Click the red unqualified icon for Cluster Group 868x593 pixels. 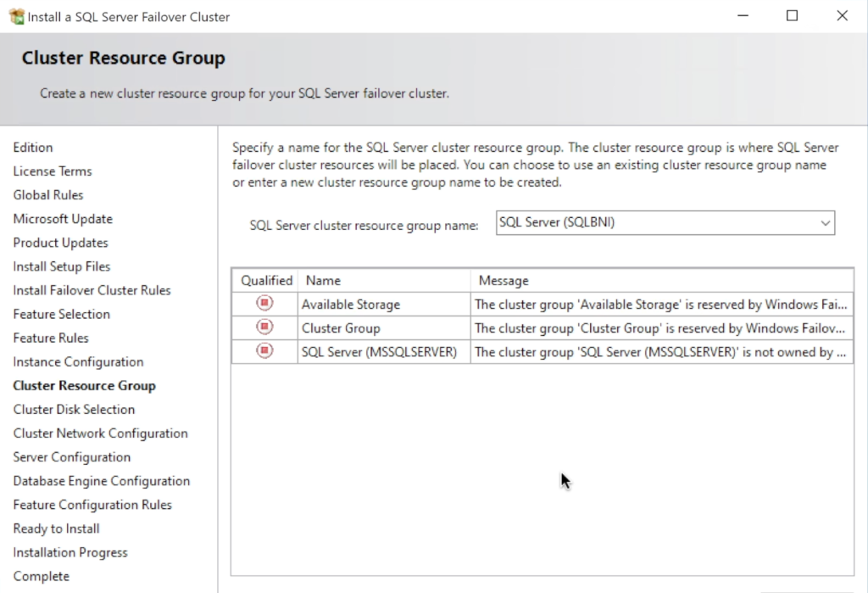tap(264, 327)
